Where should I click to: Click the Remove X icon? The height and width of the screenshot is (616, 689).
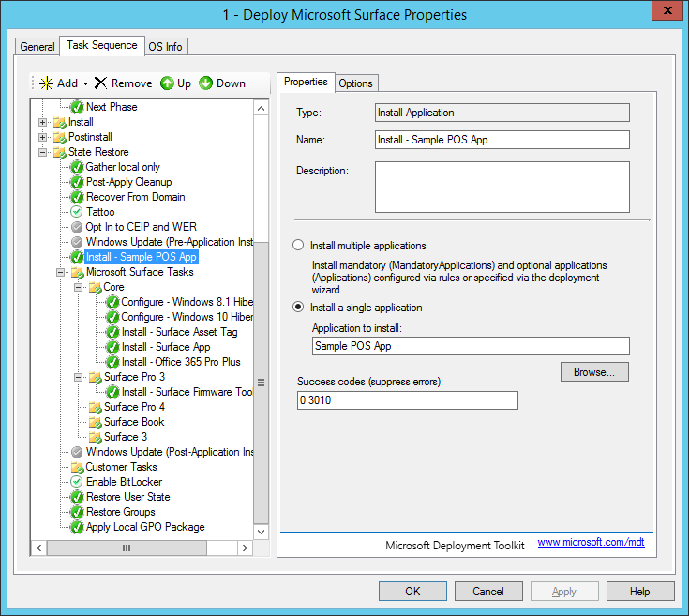pos(100,83)
